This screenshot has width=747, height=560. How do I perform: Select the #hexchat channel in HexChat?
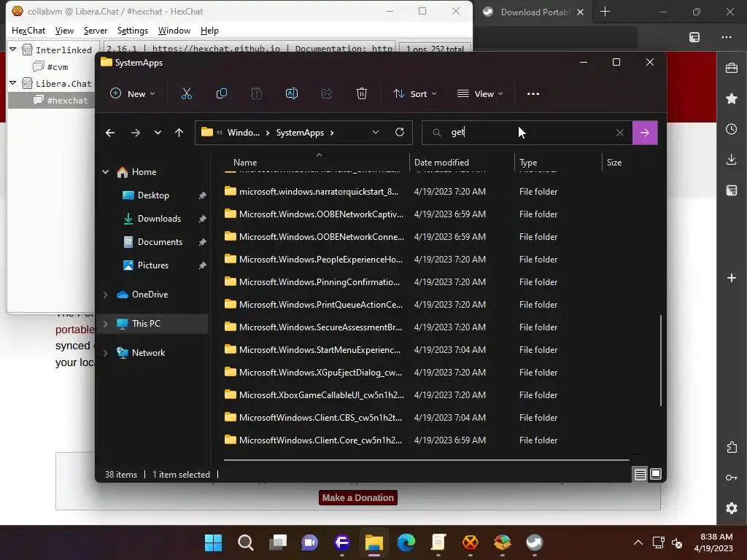[x=61, y=100]
